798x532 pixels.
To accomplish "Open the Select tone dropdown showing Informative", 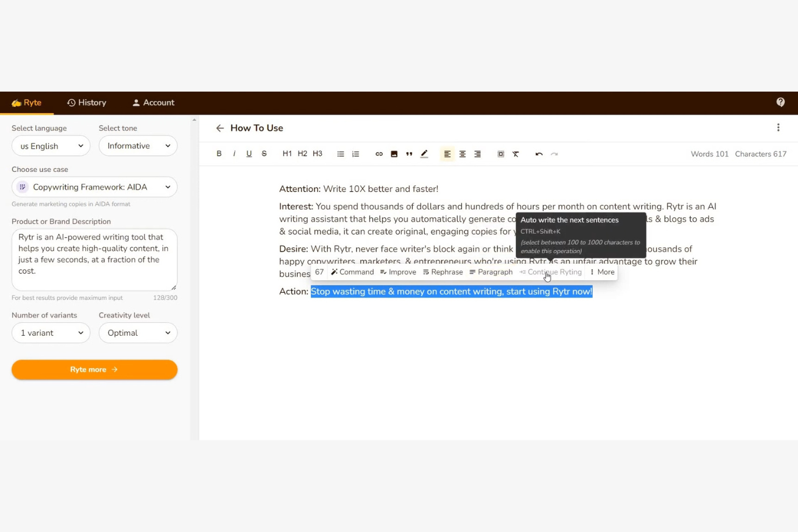I will [x=138, y=146].
